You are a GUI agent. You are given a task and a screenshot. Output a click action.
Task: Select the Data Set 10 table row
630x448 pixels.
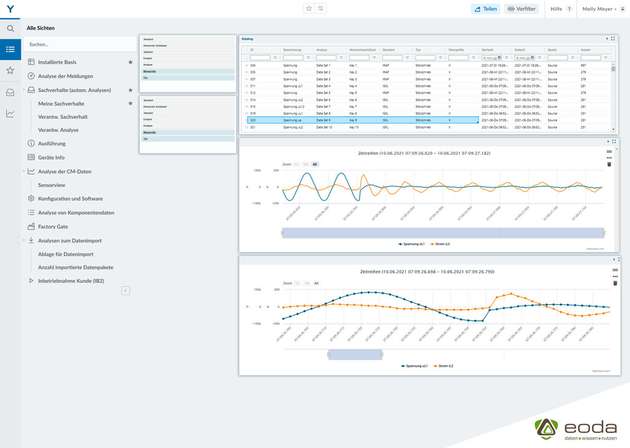click(x=428, y=127)
